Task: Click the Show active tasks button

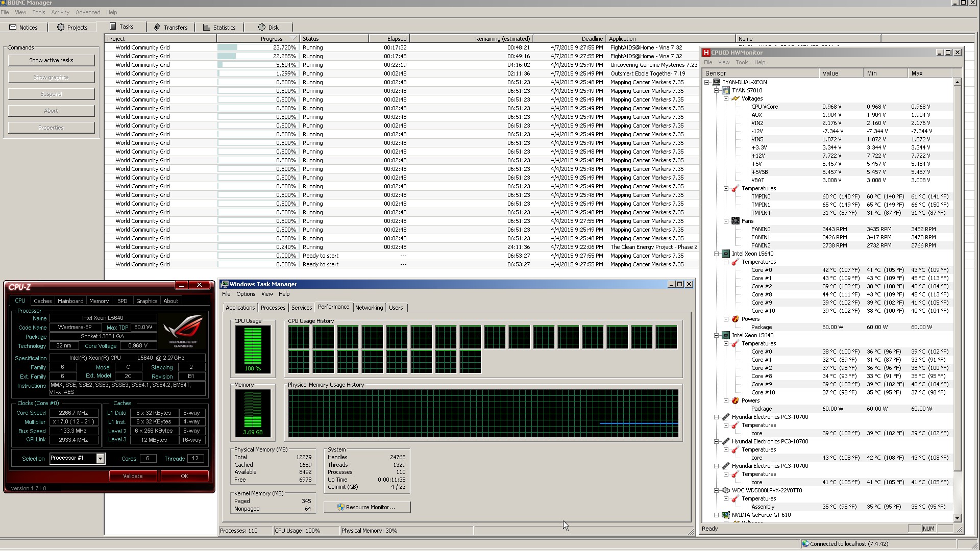Action: (x=51, y=60)
